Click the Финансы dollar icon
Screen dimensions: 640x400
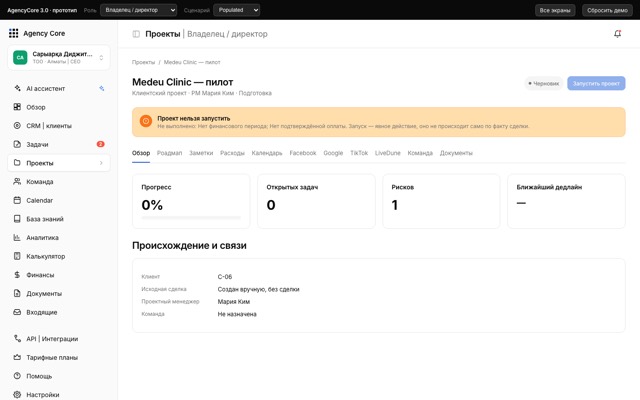[x=17, y=275]
